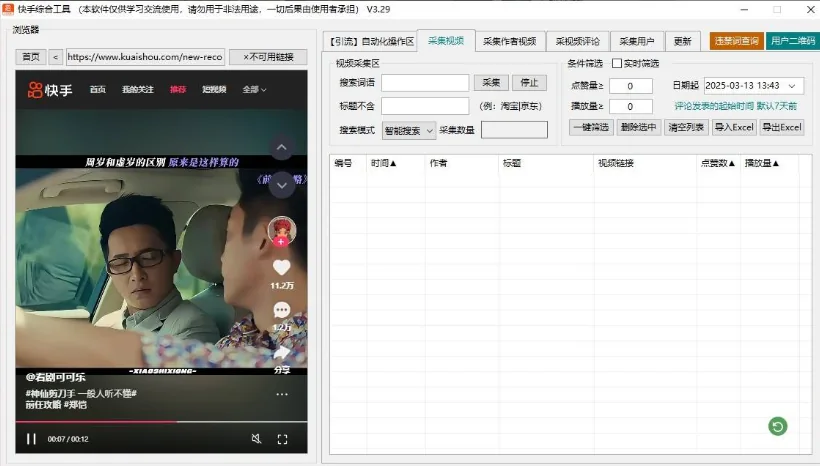Click the 停止 button
Screen dimensions: 820x466
529,83
